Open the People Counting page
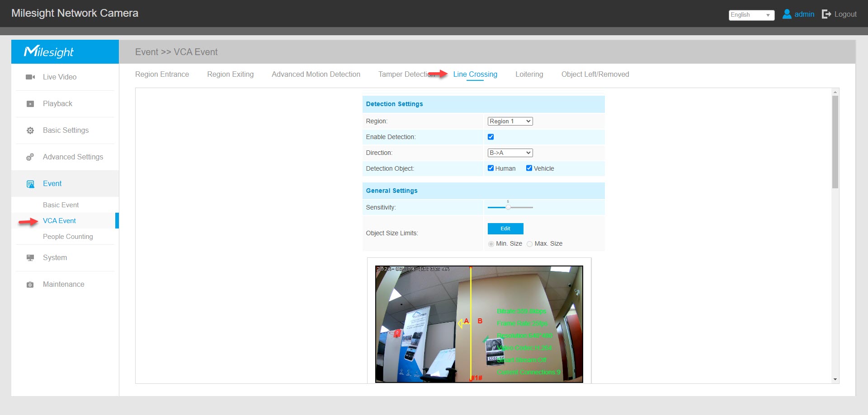 (x=67, y=236)
